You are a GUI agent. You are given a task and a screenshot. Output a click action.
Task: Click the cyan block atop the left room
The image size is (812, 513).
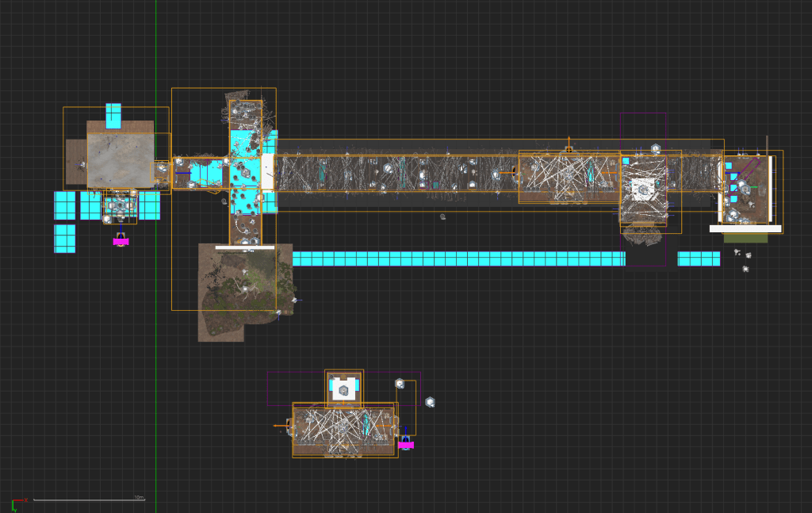tap(113, 115)
